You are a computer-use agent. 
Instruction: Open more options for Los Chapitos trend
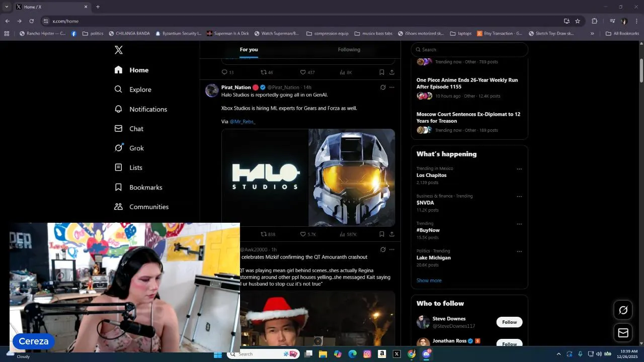click(x=519, y=169)
